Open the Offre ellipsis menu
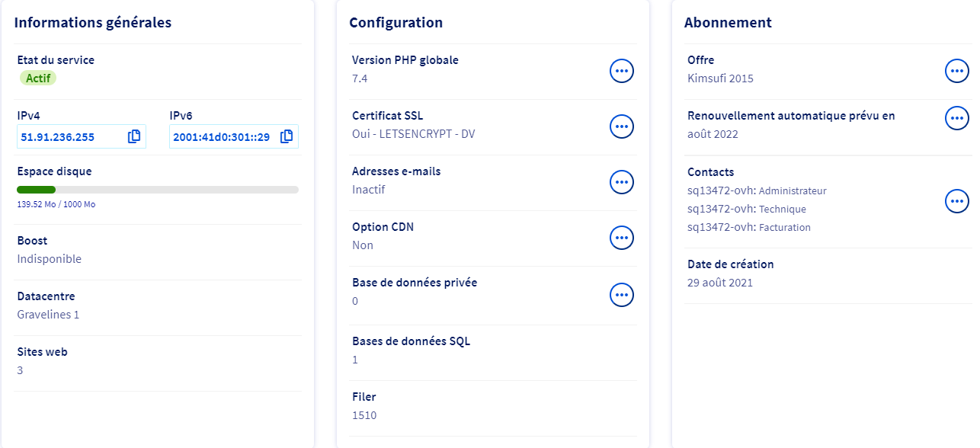This screenshot has width=980, height=448. point(956,71)
